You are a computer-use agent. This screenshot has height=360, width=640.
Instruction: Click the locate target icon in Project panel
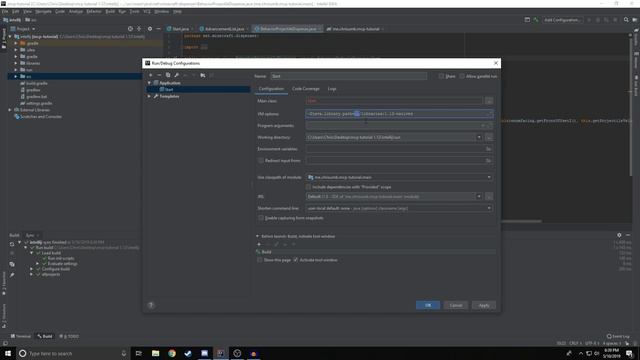tap(130, 29)
